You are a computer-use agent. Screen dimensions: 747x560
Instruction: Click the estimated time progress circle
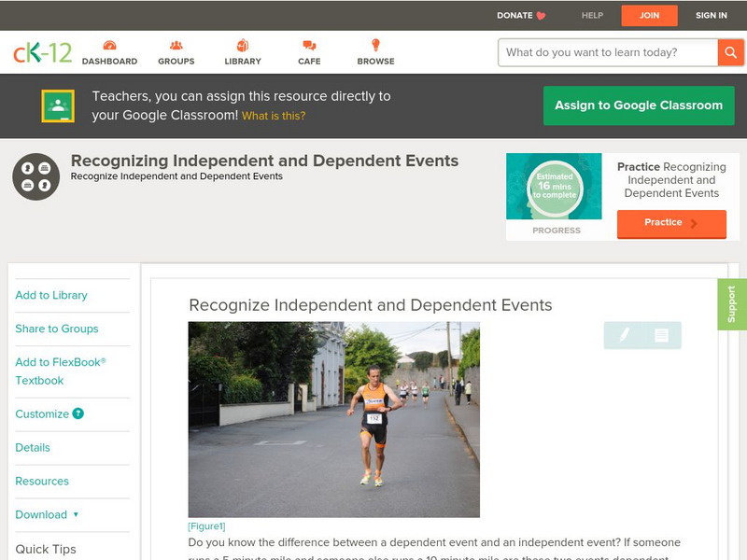coord(555,188)
